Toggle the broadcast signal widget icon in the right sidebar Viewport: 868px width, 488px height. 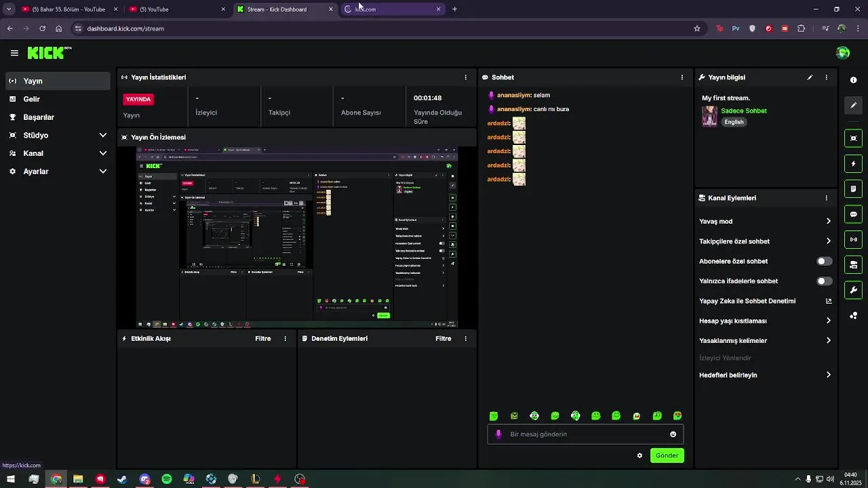(853, 239)
